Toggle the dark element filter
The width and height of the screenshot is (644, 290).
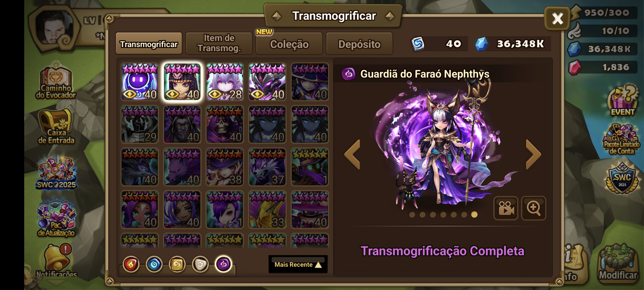point(223,264)
